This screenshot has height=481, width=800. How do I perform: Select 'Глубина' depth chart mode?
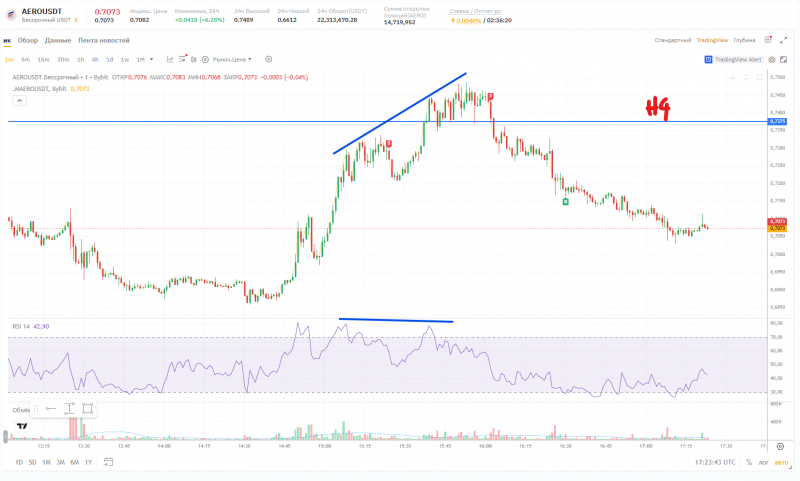point(744,40)
